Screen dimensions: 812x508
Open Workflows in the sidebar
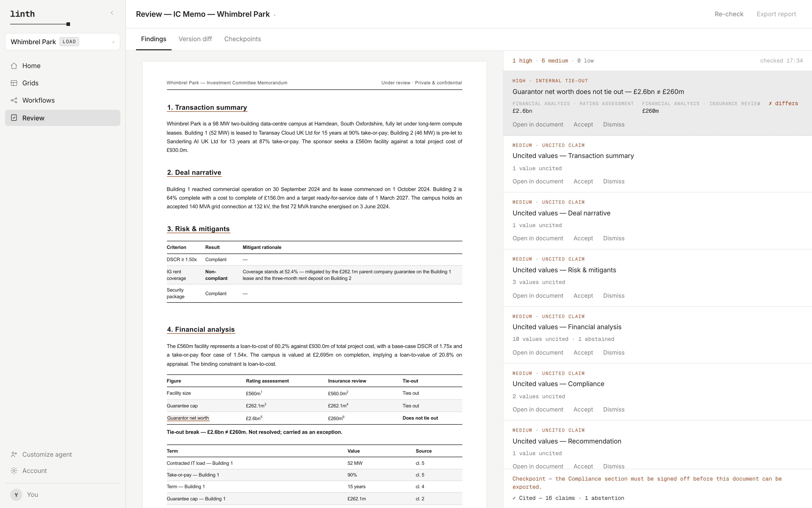63,101
